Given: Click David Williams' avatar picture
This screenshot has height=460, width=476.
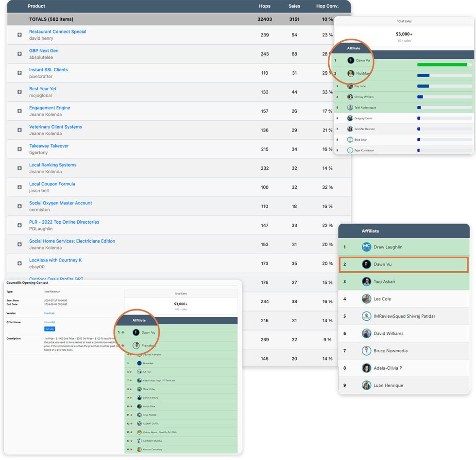Looking at the screenshot, I should click(x=366, y=333).
